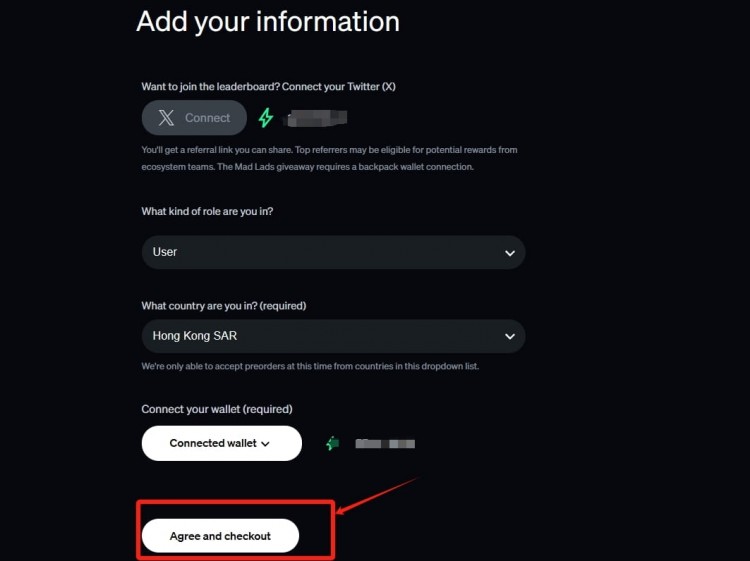The image size is (750, 561).
Task: Click the leaderboard Twitter question label
Action: pyautogui.click(x=268, y=87)
